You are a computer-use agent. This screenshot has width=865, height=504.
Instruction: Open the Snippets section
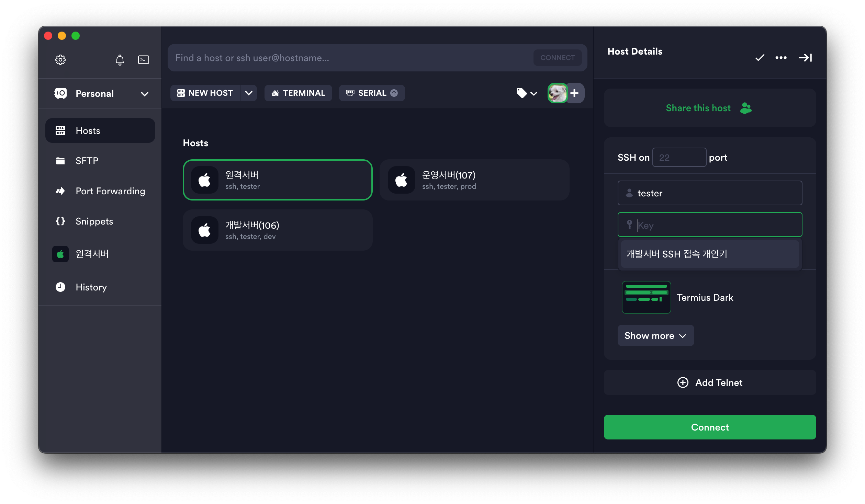(94, 221)
